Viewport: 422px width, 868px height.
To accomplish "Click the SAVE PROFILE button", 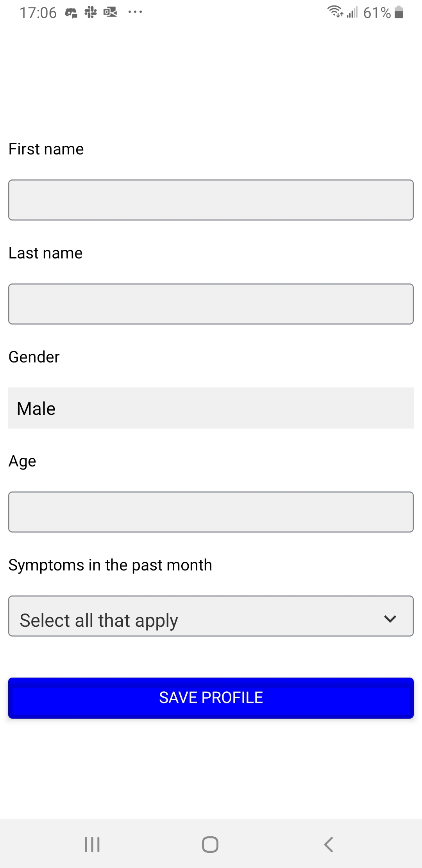I will [211, 698].
